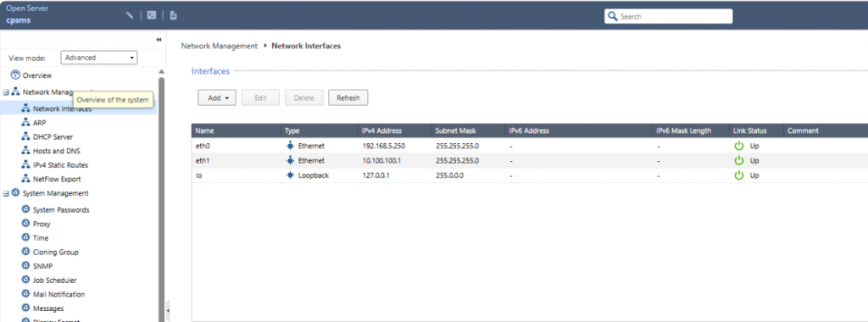Click the magnifier icon in search box
This screenshot has width=868, height=322.
(x=612, y=17)
